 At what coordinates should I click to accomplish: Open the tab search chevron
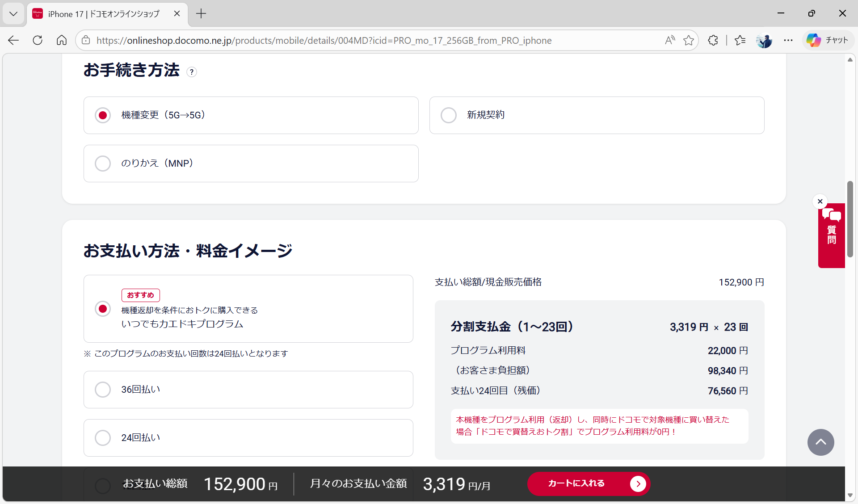coord(13,14)
